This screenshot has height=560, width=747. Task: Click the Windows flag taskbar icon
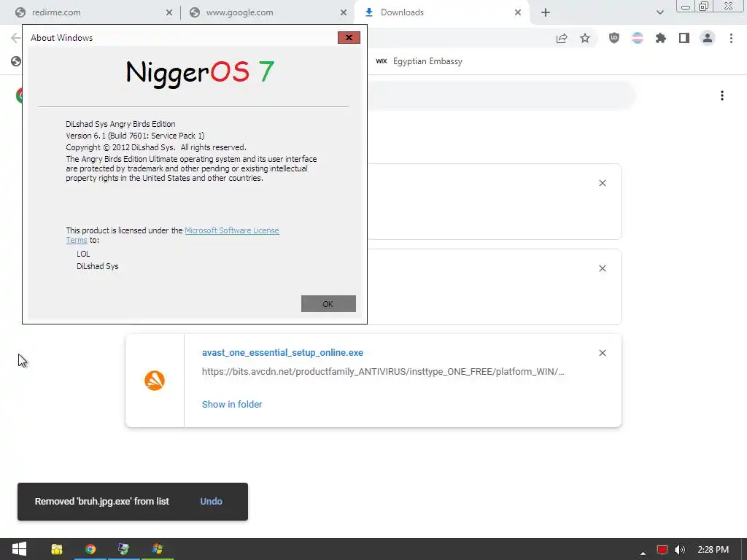(158, 549)
